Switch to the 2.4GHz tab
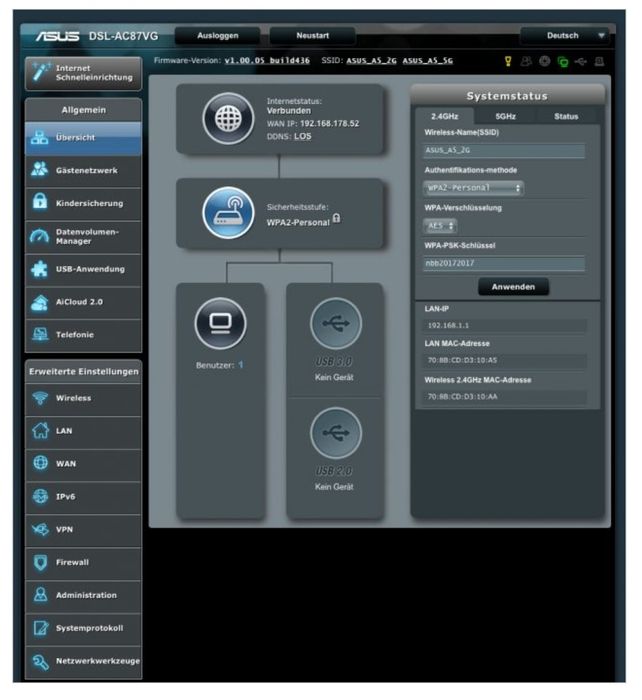642x700 pixels. click(x=445, y=117)
